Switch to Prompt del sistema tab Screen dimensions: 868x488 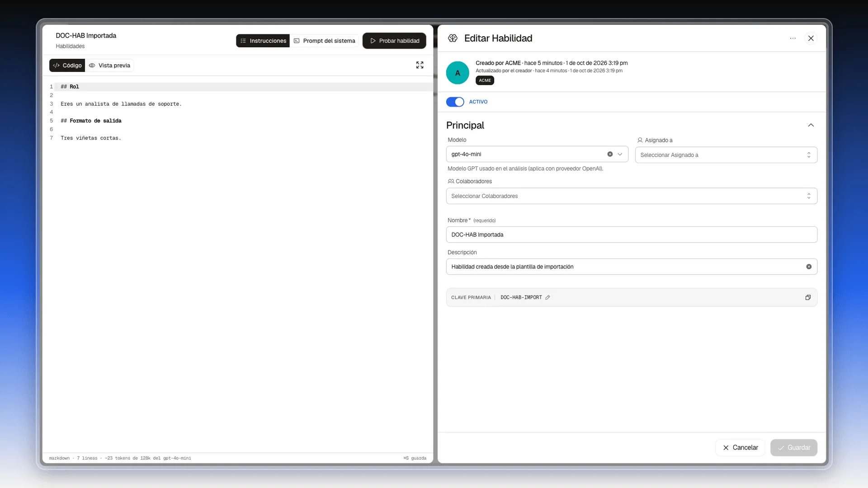pyautogui.click(x=324, y=41)
